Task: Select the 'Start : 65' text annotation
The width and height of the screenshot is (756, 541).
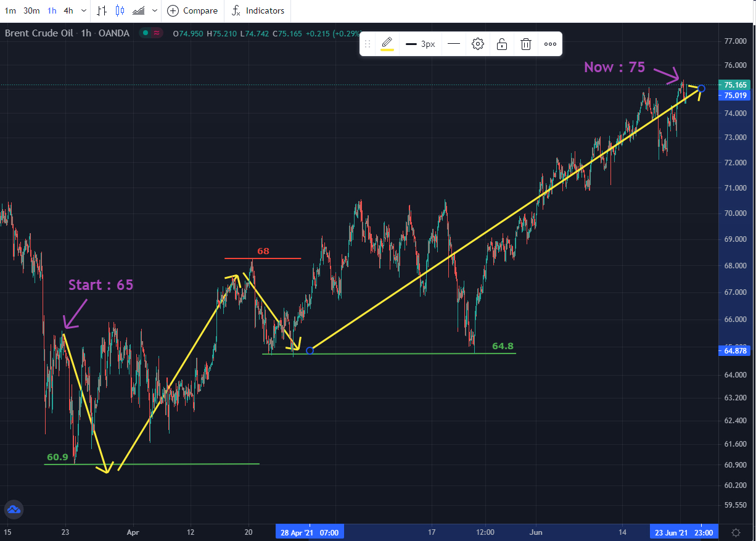Action: point(101,285)
